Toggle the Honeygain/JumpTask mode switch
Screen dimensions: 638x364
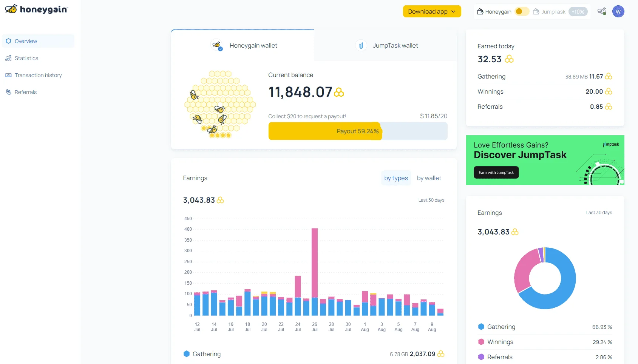pyautogui.click(x=522, y=12)
